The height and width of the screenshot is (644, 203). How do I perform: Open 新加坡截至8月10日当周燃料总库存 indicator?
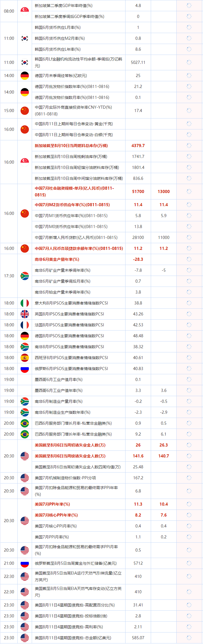tap(71, 146)
